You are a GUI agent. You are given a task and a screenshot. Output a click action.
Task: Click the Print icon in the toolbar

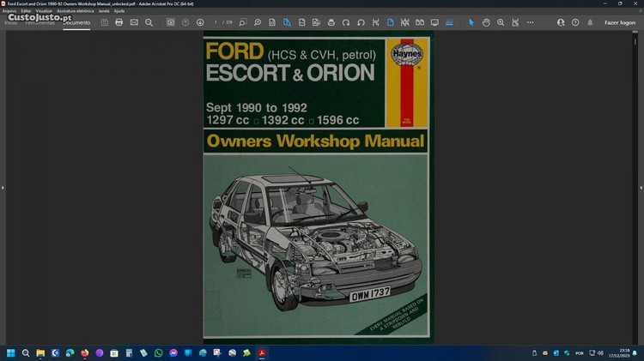pos(119,22)
